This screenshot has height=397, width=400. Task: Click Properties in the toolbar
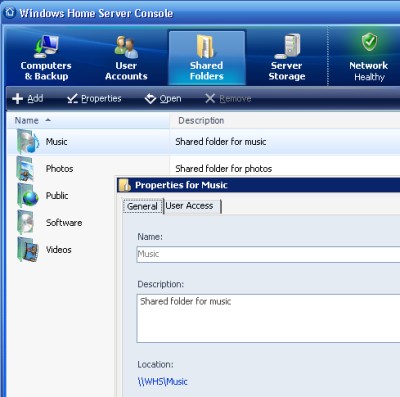coord(94,98)
